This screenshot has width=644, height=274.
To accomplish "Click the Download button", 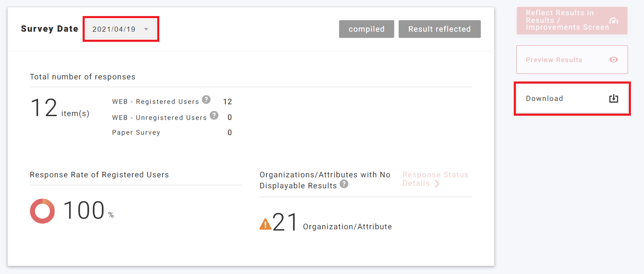I will pos(572,99).
